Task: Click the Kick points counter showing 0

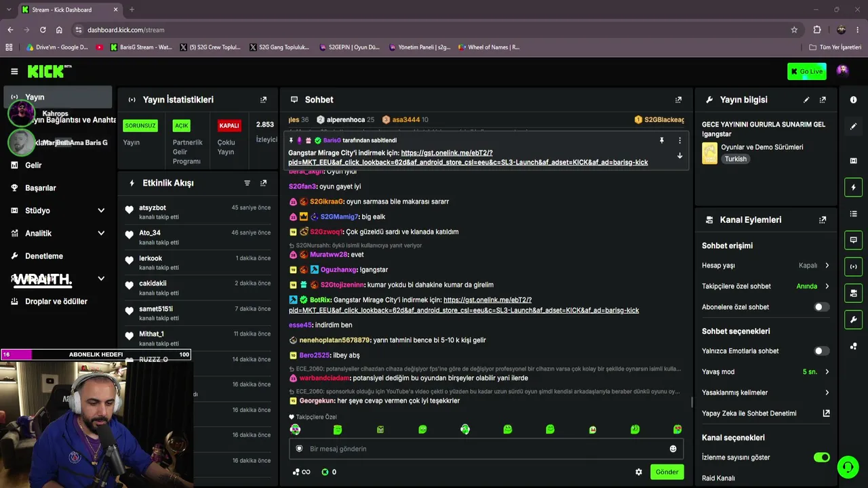Action: (329, 472)
